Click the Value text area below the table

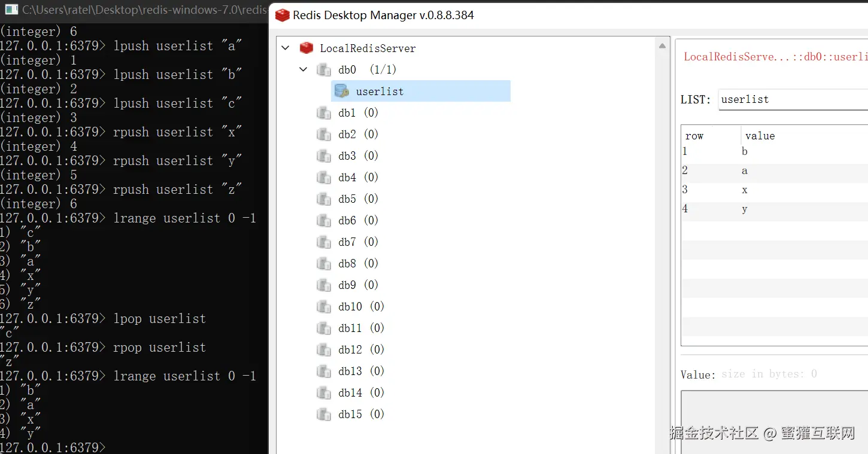tap(774, 422)
